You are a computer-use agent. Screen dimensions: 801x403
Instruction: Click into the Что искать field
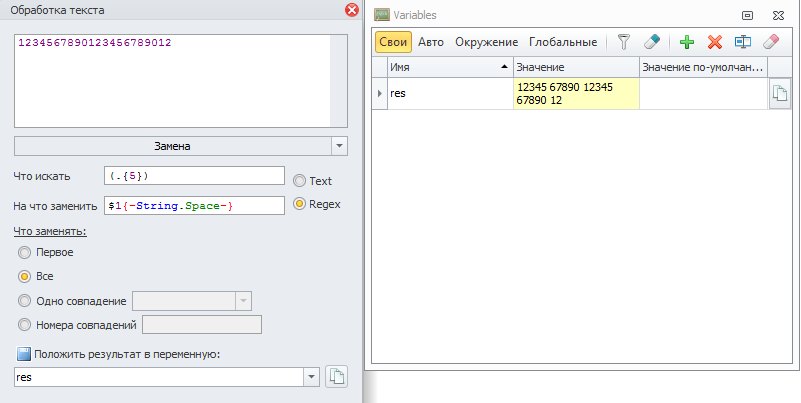pos(194,176)
